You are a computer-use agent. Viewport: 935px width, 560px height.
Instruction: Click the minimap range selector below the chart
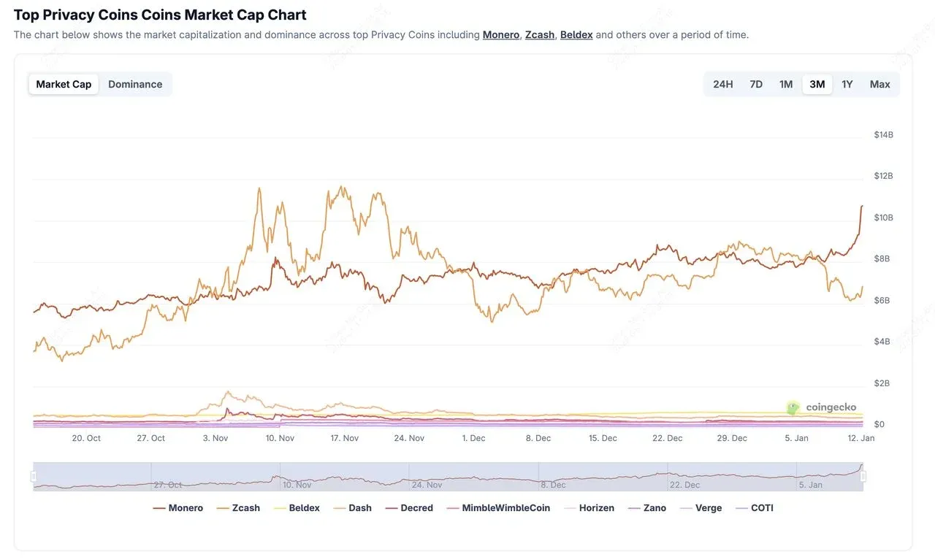(x=447, y=475)
